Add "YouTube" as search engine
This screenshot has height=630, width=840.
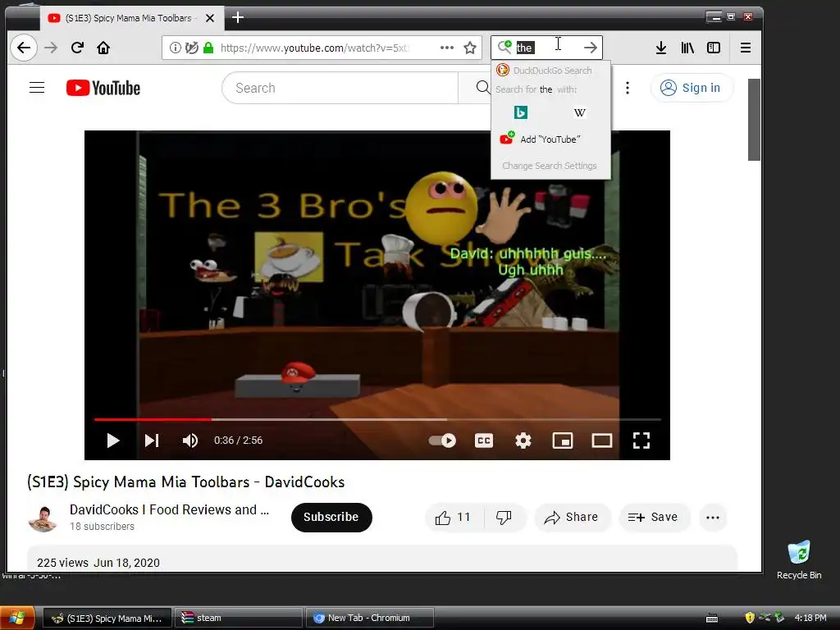(x=550, y=139)
